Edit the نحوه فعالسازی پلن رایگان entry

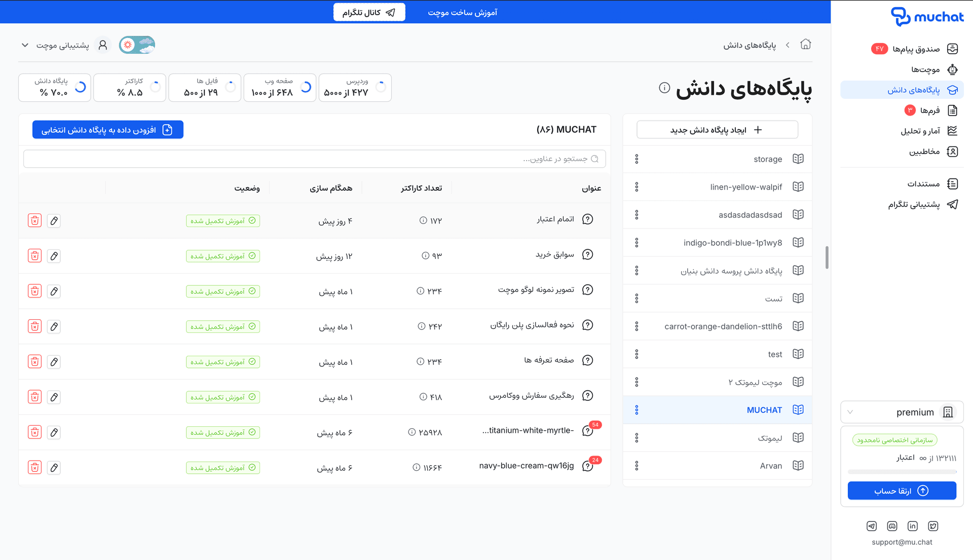click(54, 326)
